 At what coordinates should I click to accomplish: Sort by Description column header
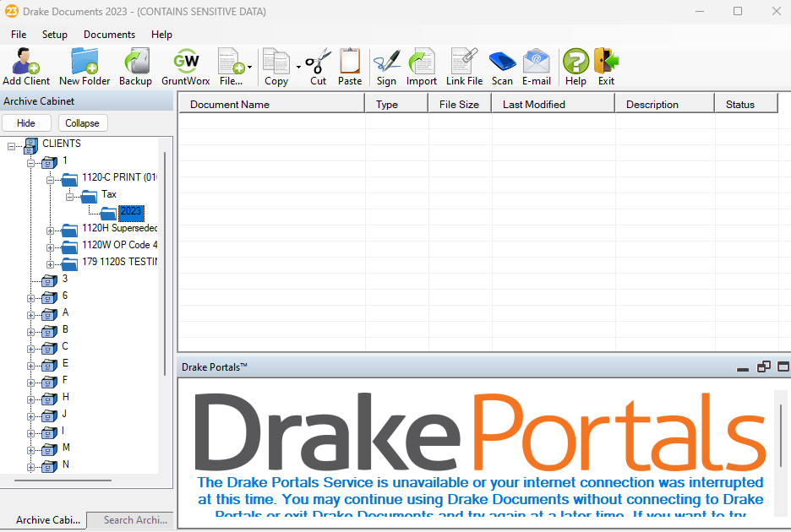click(x=665, y=105)
